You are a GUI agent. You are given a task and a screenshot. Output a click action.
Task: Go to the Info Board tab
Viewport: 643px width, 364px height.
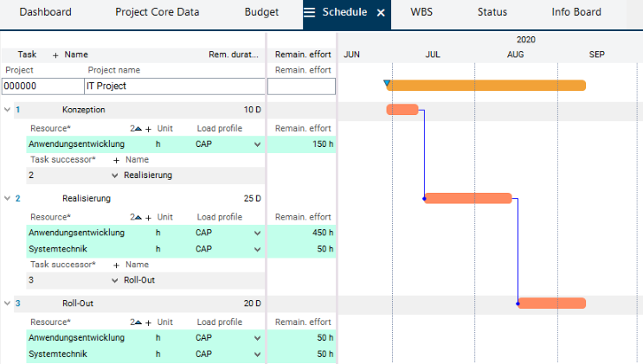click(575, 13)
